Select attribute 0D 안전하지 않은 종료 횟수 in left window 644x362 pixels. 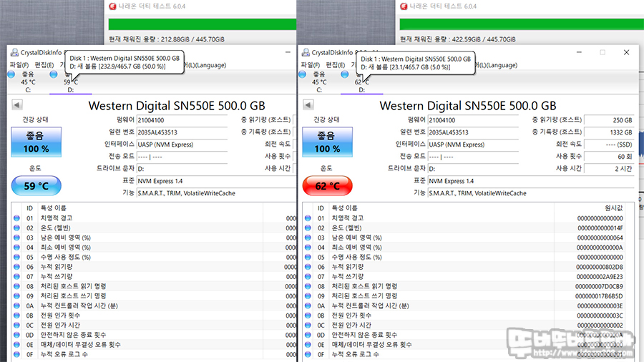[x=154, y=335]
